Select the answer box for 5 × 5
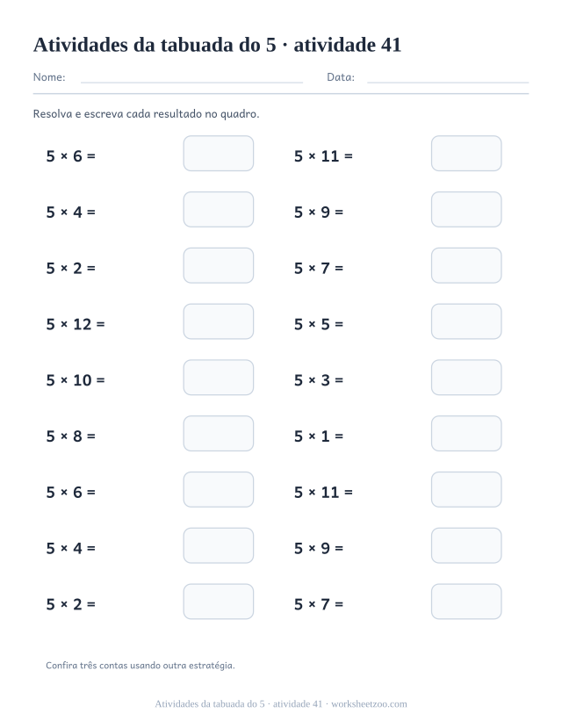 coord(466,321)
